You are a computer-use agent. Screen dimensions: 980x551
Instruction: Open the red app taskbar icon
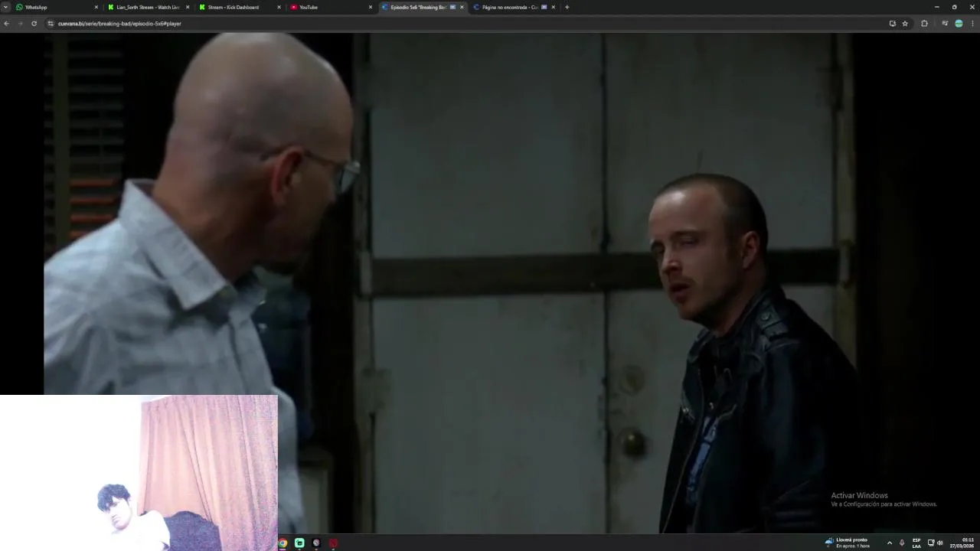(x=333, y=543)
